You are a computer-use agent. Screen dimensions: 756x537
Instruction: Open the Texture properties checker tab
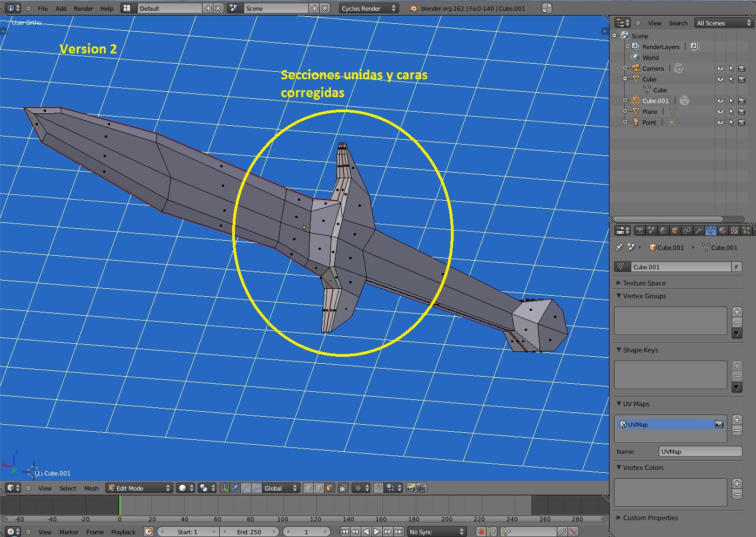point(734,230)
